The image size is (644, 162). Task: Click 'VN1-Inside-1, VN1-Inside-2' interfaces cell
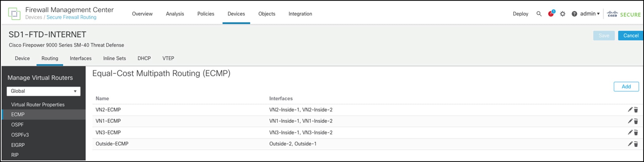[x=301, y=121]
